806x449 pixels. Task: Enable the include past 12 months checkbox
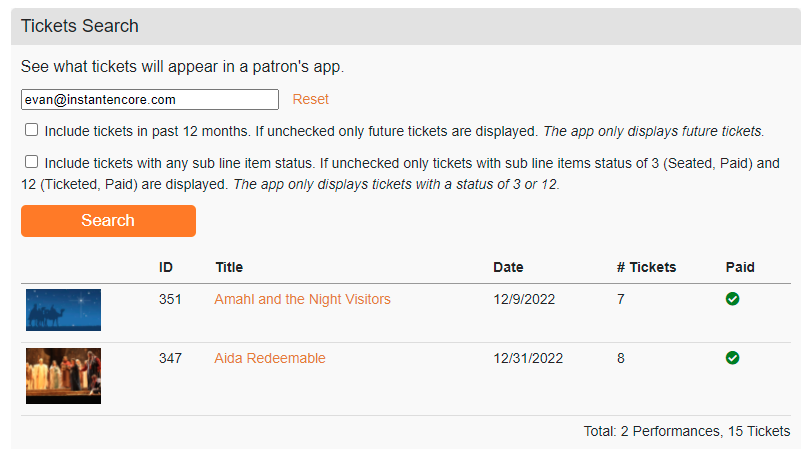(31, 130)
